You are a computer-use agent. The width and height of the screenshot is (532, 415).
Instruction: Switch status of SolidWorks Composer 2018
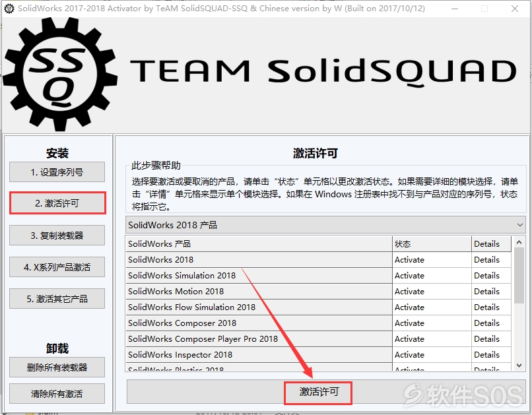click(432, 323)
